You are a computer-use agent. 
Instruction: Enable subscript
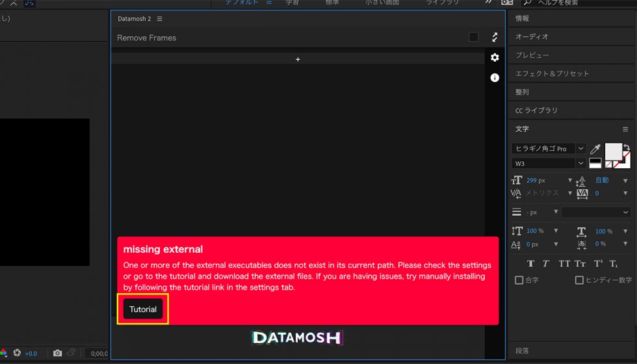[614, 264]
